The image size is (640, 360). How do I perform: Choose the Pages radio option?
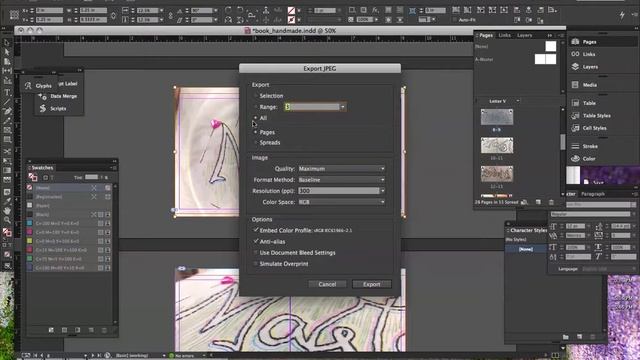point(256,132)
